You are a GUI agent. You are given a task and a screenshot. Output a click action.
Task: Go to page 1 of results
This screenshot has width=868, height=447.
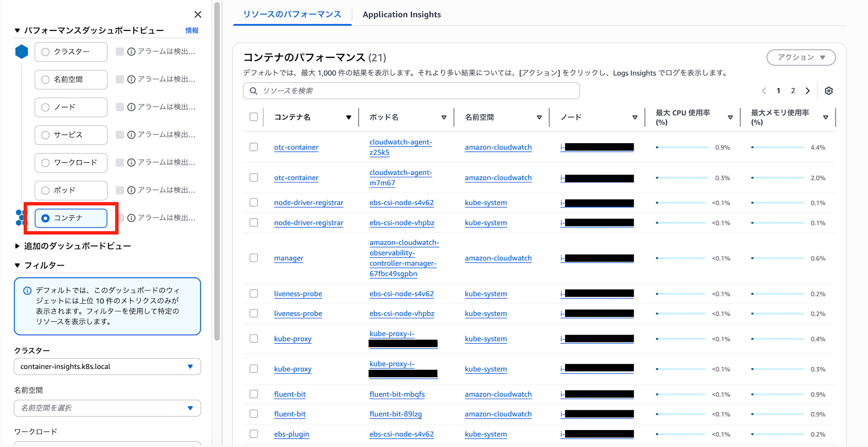[x=779, y=91]
